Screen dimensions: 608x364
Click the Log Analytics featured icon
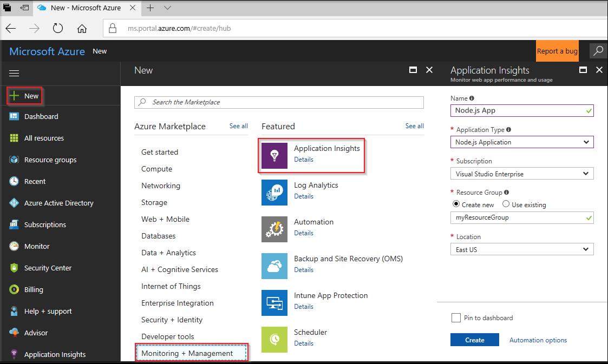tap(274, 193)
